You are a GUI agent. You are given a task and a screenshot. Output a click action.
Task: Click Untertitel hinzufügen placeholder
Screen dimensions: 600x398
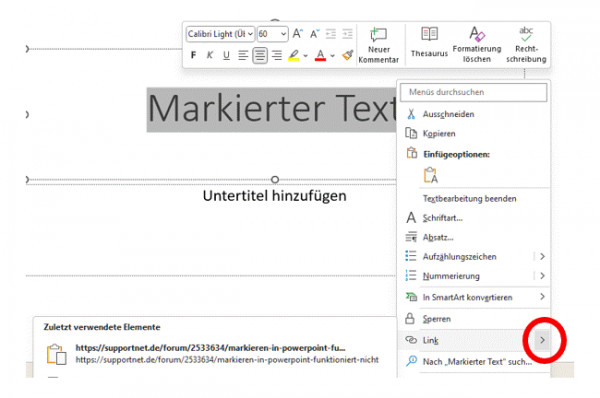pyautogui.click(x=274, y=196)
